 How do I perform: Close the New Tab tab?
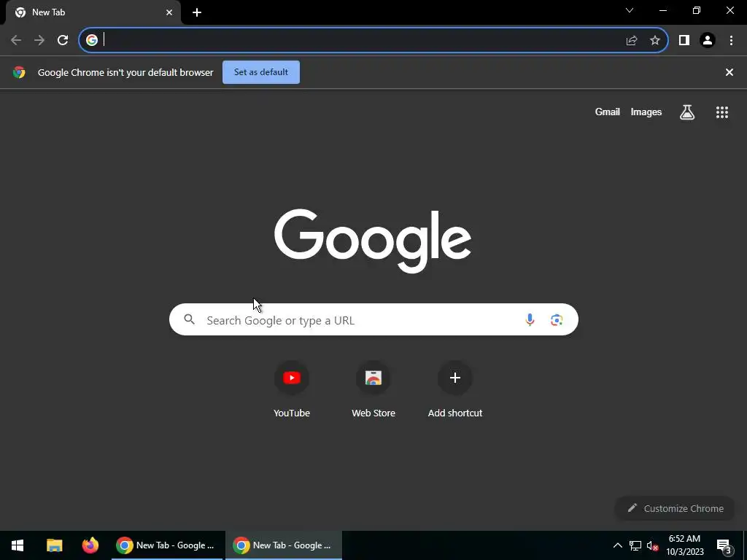pyautogui.click(x=169, y=12)
